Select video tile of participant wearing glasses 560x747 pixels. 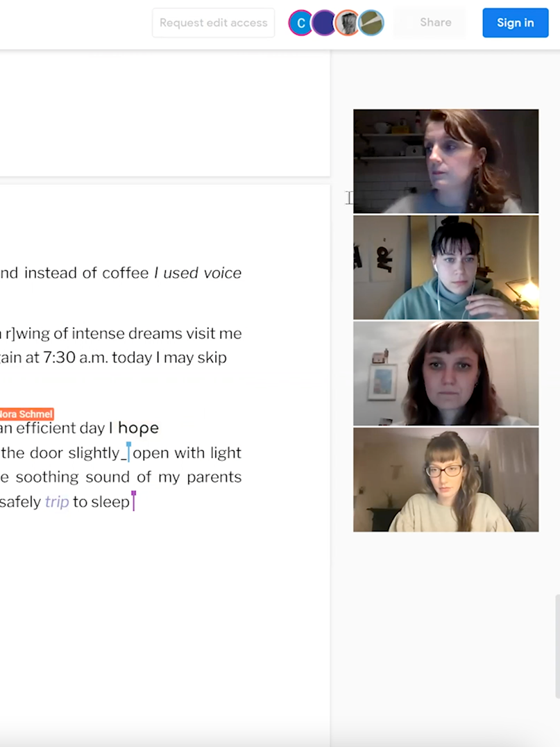[446, 480]
